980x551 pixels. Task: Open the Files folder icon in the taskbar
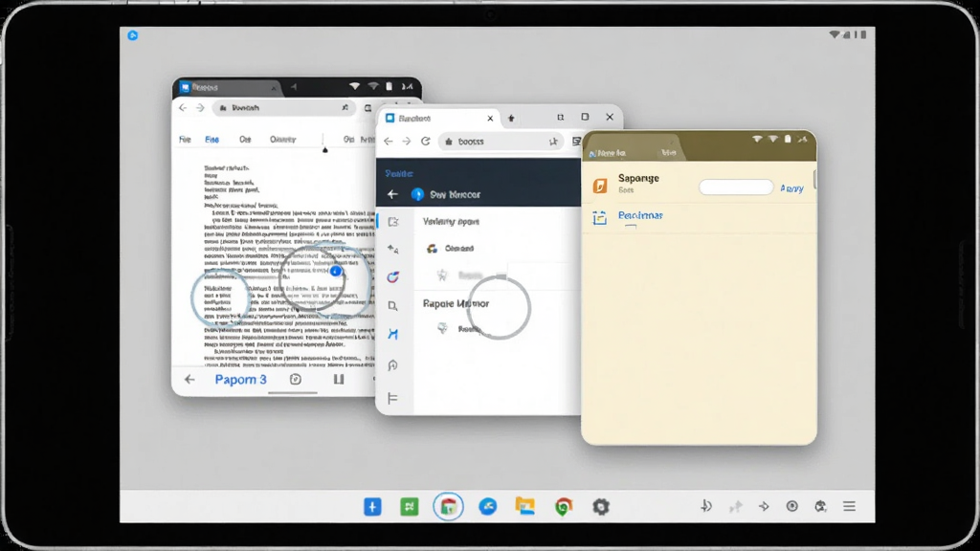[525, 506]
